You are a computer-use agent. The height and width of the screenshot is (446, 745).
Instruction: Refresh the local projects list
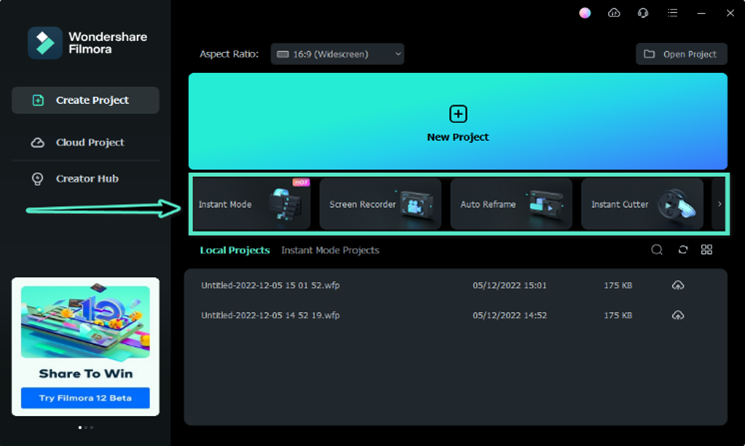coord(683,250)
